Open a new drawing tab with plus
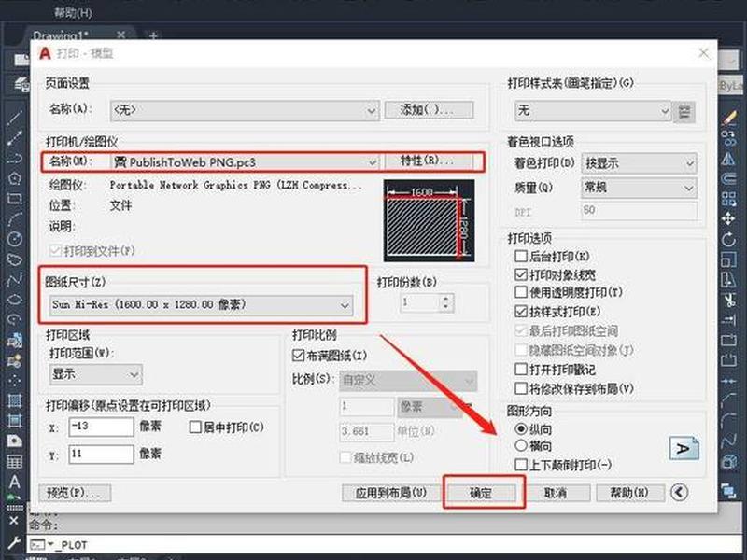This screenshot has width=747, height=560. click(153, 35)
